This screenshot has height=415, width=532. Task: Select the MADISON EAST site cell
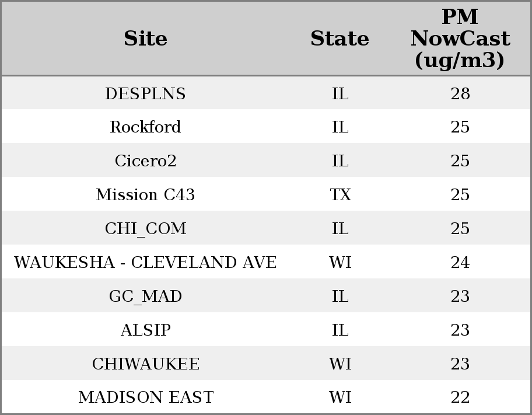[145, 397]
